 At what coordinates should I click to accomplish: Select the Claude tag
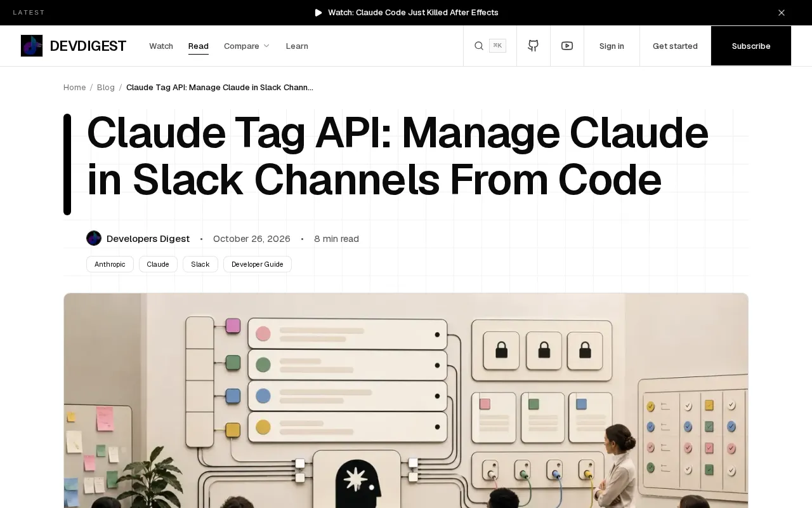(158, 264)
